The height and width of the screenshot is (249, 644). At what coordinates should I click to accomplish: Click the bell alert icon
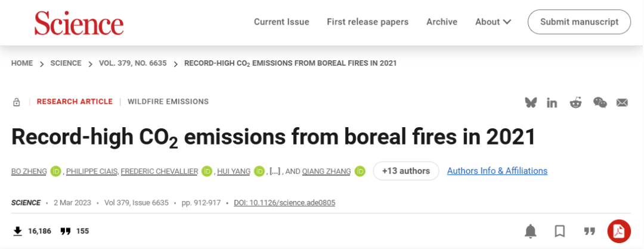click(x=530, y=231)
